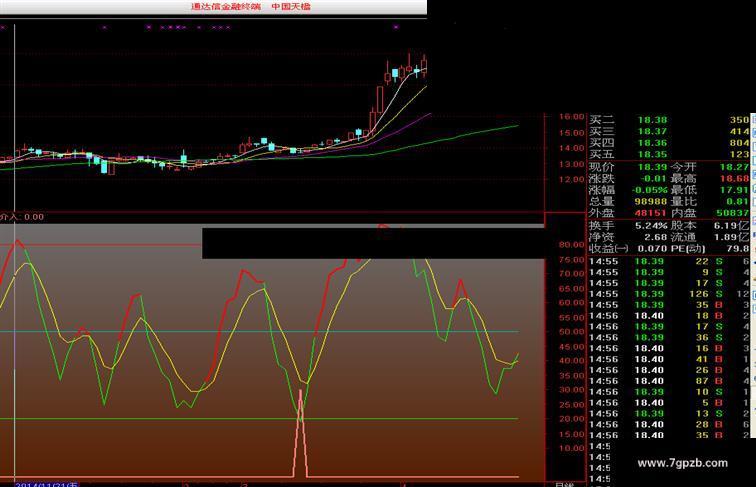Click the 流通 value 1.89亿
The height and width of the screenshot is (487, 756).
[x=731, y=237]
